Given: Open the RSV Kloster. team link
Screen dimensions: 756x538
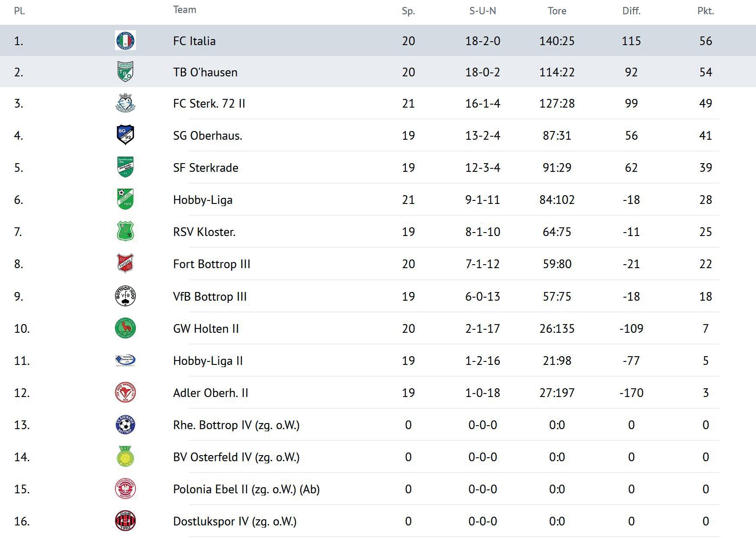Looking at the screenshot, I should coord(204,232).
